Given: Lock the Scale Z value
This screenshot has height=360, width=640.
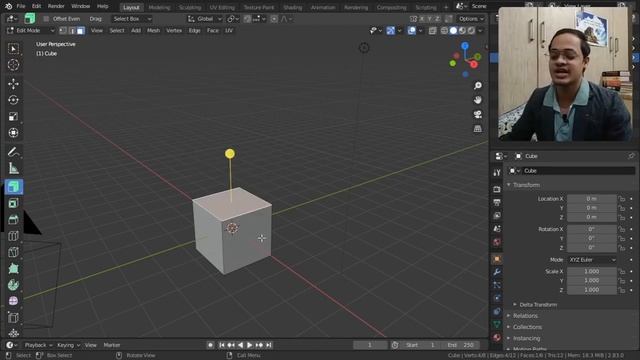Looking at the screenshot, I should click(622, 290).
